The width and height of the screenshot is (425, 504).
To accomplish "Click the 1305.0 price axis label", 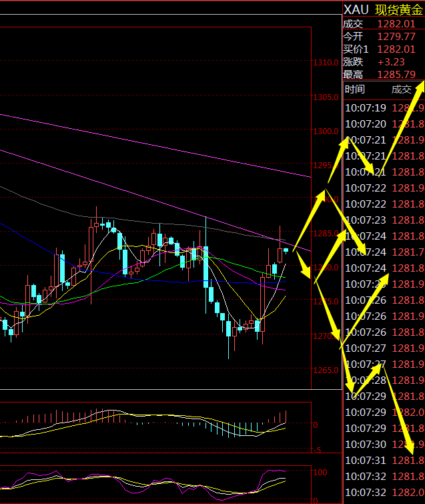I will click(326, 97).
